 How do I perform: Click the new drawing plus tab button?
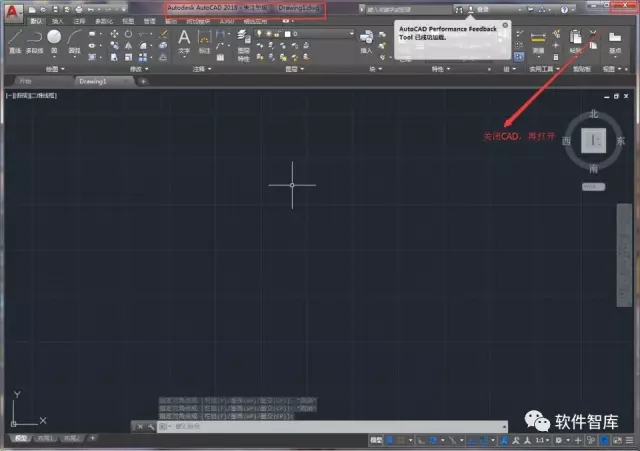tap(143, 82)
